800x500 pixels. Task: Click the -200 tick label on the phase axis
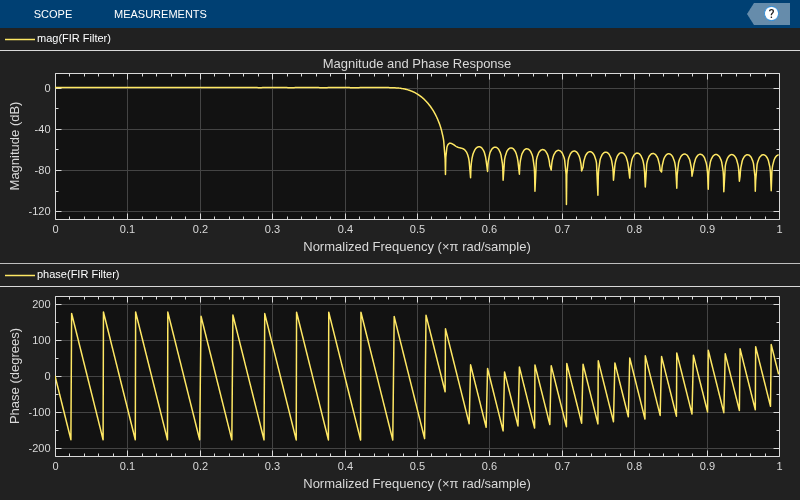[40, 448]
